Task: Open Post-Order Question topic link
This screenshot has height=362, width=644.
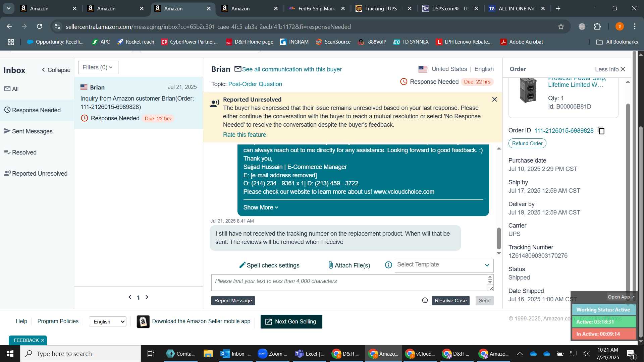Action: pyautogui.click(x=255, y=84)
